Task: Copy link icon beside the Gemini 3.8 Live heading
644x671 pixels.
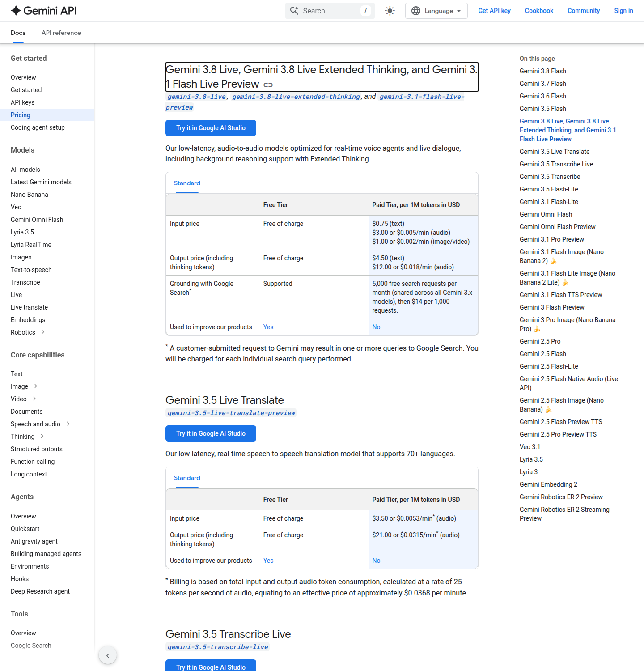Action: click(268, 85)
